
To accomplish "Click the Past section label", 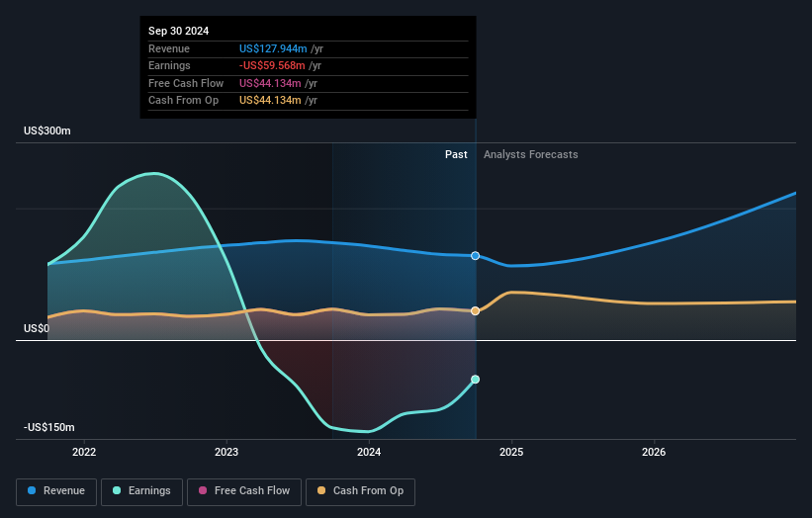I will pos(456,155).
